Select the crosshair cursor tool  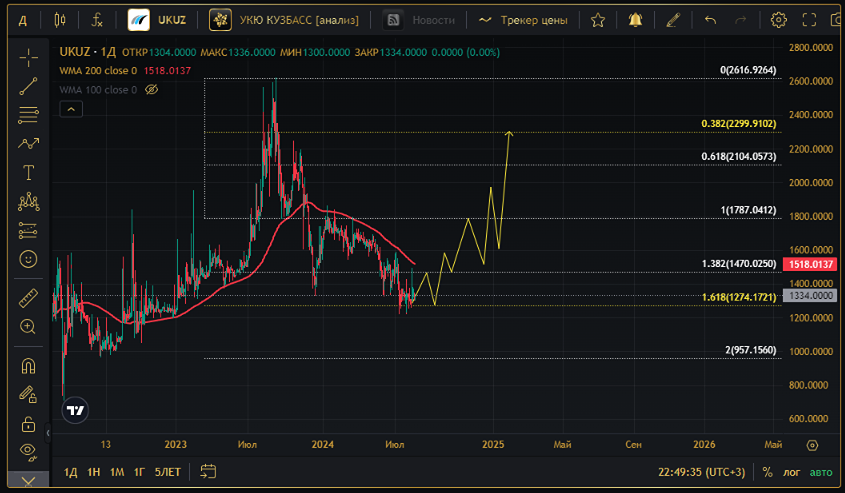[28, 57]
